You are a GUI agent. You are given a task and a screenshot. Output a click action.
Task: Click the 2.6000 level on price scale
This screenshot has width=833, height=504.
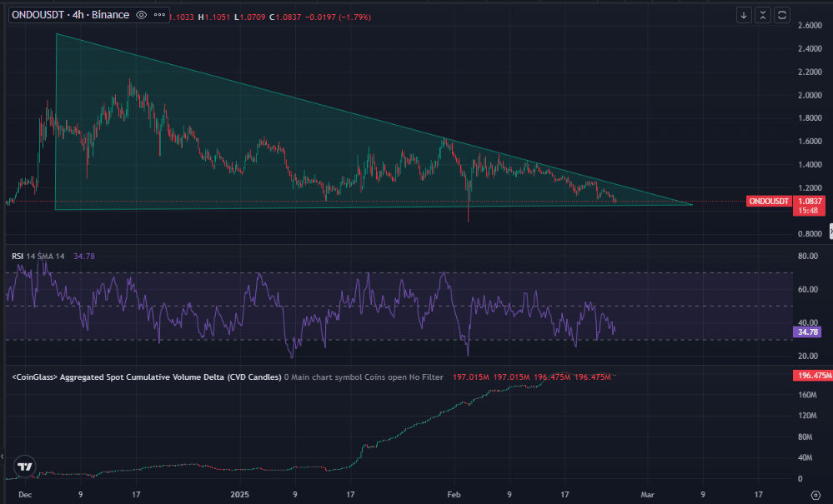(810, 26)
